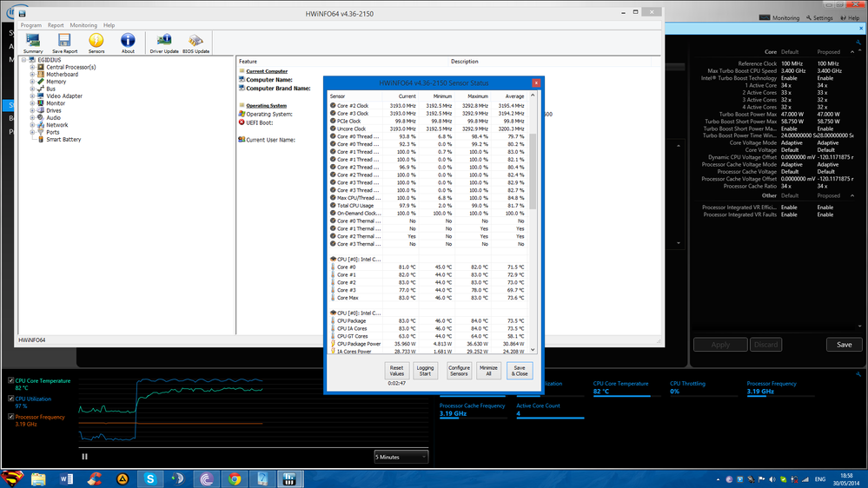The width and height of the screenshot is (868, 488).
Task: Open the Report menu
Action: coord(56,25)
